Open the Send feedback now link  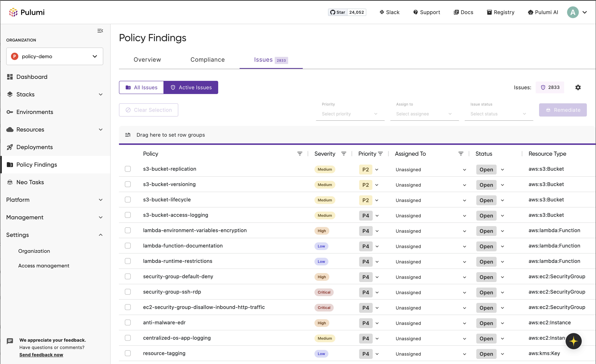pos(41,354)
